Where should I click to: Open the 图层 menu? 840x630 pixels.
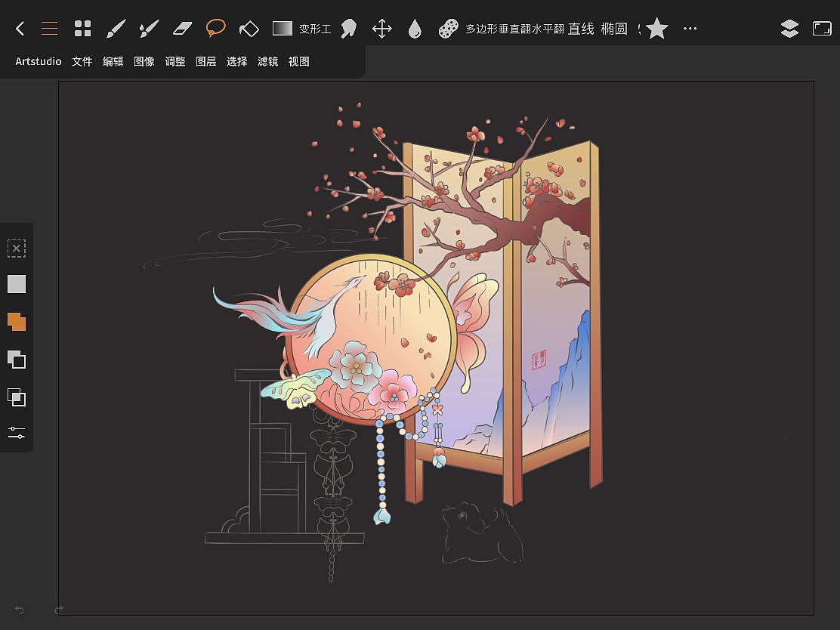pyautogui.click(x=206, y=62)
